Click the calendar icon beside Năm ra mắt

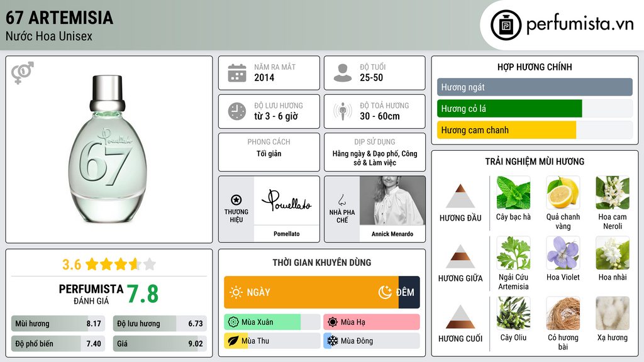pos(237,73)
